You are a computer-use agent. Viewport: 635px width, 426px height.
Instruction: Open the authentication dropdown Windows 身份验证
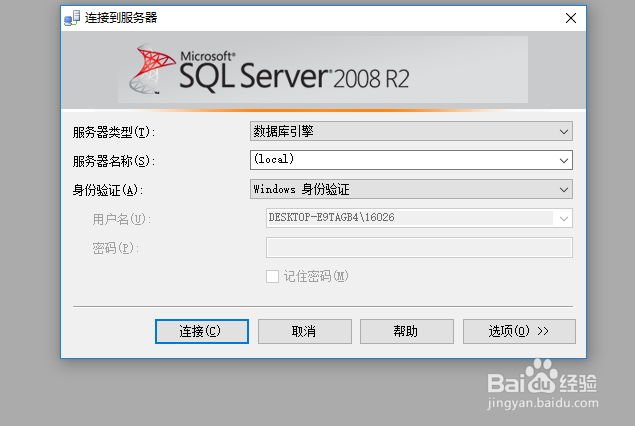tap(411, 189)
